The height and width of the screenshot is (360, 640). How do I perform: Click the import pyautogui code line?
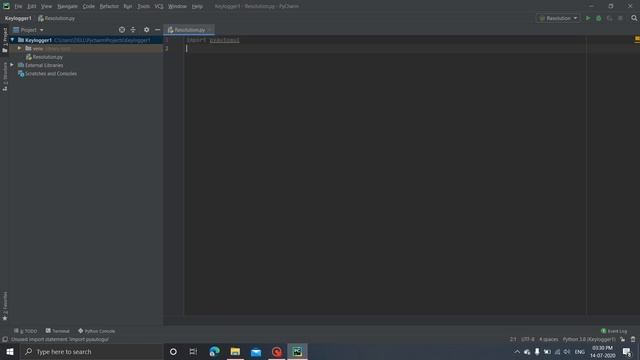click(213, 40)
